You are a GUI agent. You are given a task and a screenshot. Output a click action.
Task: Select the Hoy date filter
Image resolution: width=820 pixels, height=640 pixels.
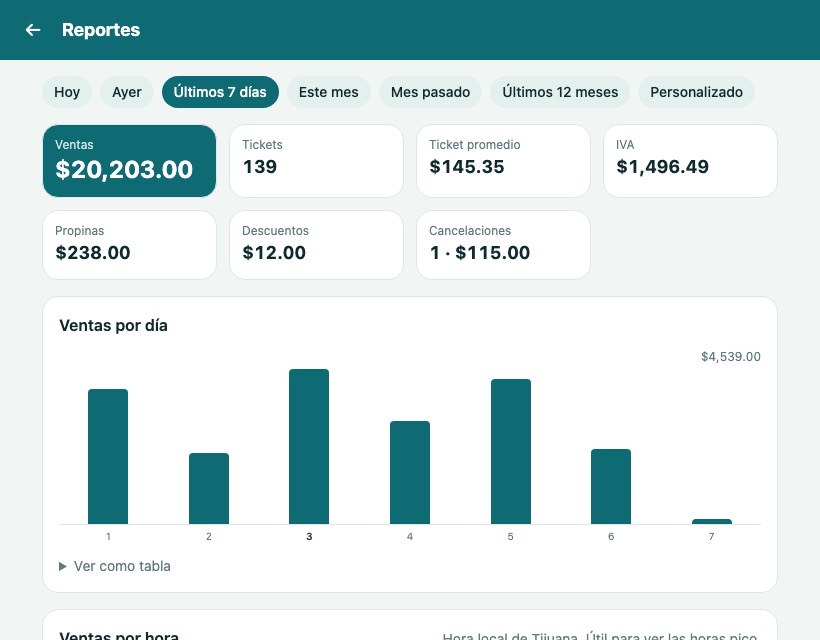tap(67, 92)
